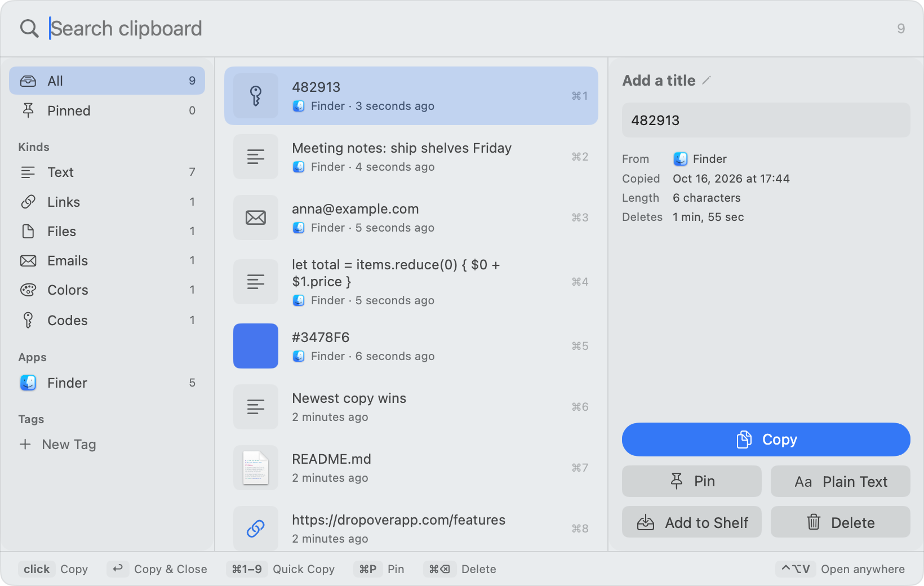Click the 1 min, 55 sec deletes value
The image size is (924, 586).
(x=708, y=217)
